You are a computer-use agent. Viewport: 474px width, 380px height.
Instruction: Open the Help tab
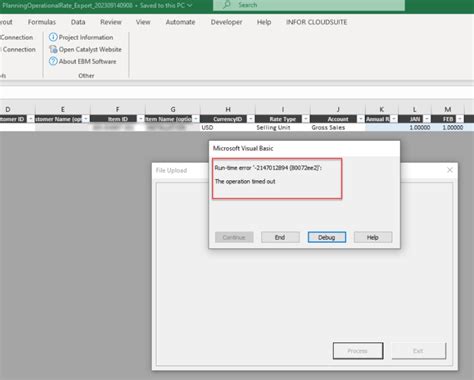coord(264,22)
